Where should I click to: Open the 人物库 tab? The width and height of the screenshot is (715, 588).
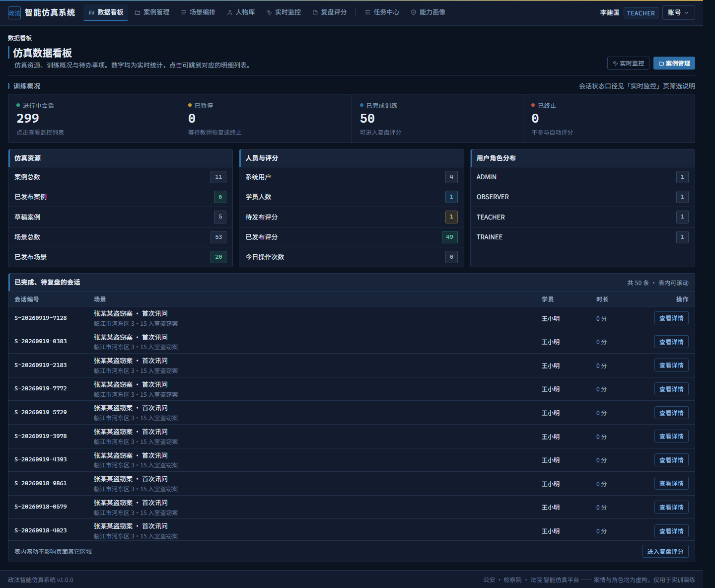click(241, 12)
